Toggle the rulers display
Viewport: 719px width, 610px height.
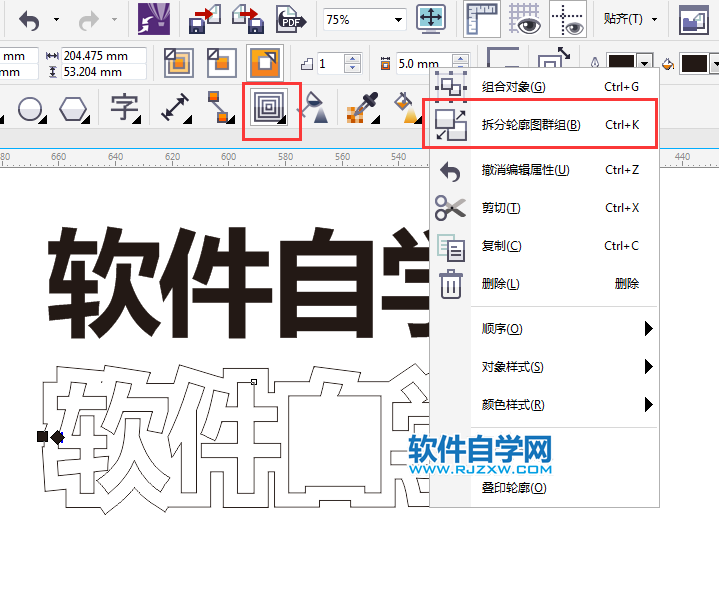point(481,19)
